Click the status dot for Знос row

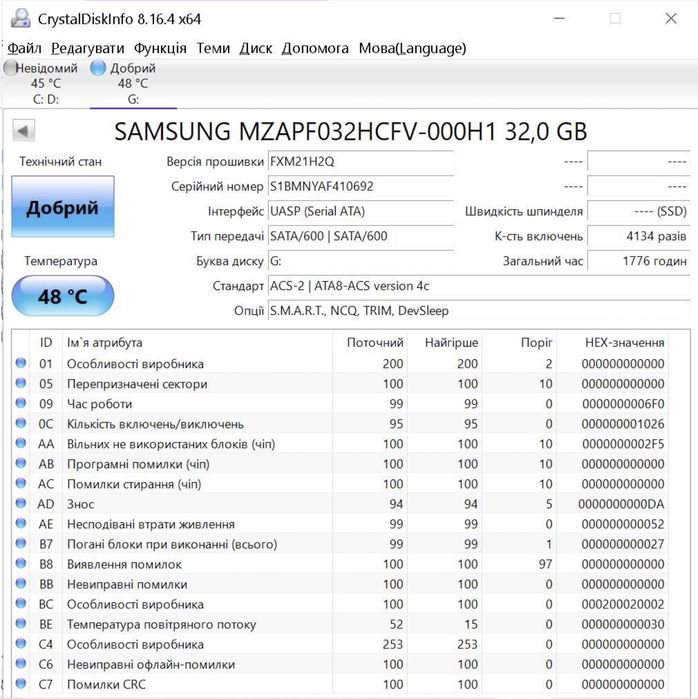(x=21, y=503)
